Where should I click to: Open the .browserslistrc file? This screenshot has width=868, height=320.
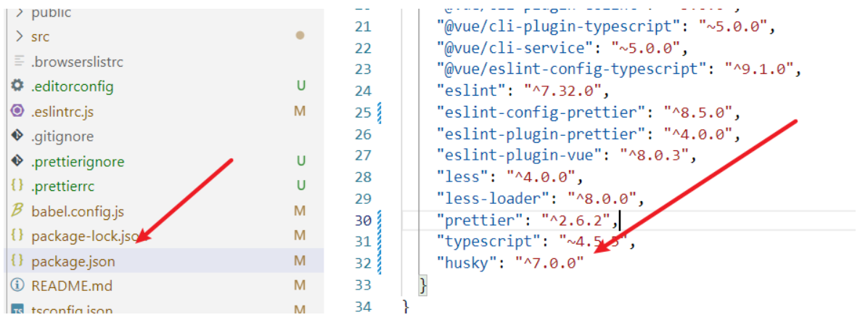tap(77, 62)
